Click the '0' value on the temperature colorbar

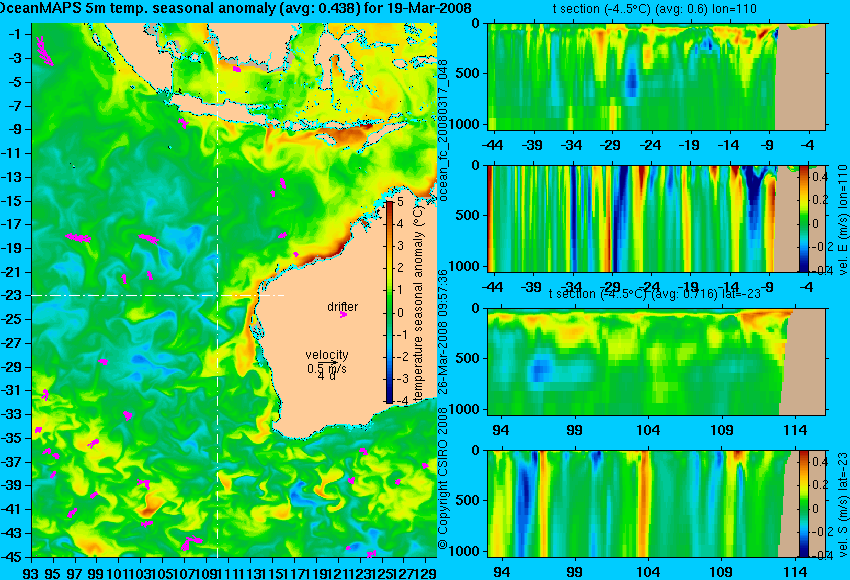(x=400, y=313)
